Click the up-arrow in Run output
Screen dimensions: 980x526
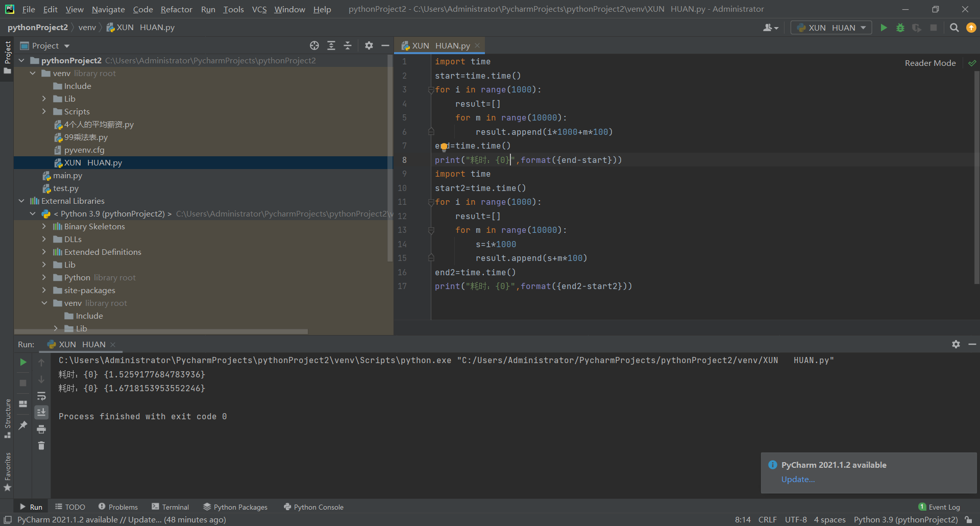[x=41, y=362]
